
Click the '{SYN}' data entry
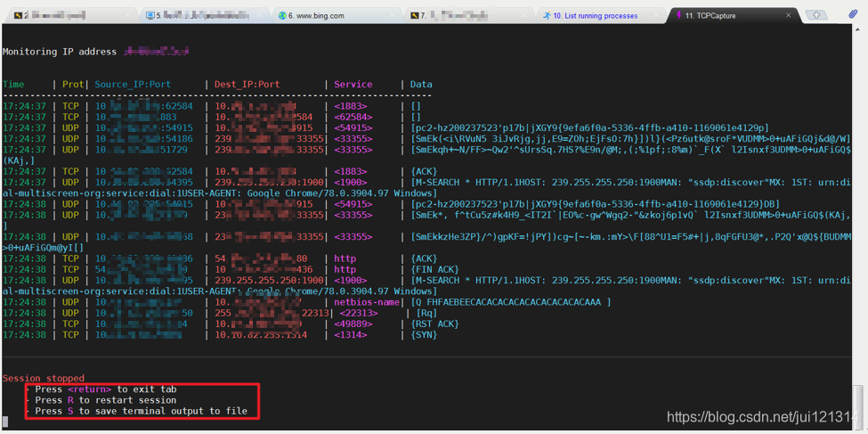tap(424, 335)
